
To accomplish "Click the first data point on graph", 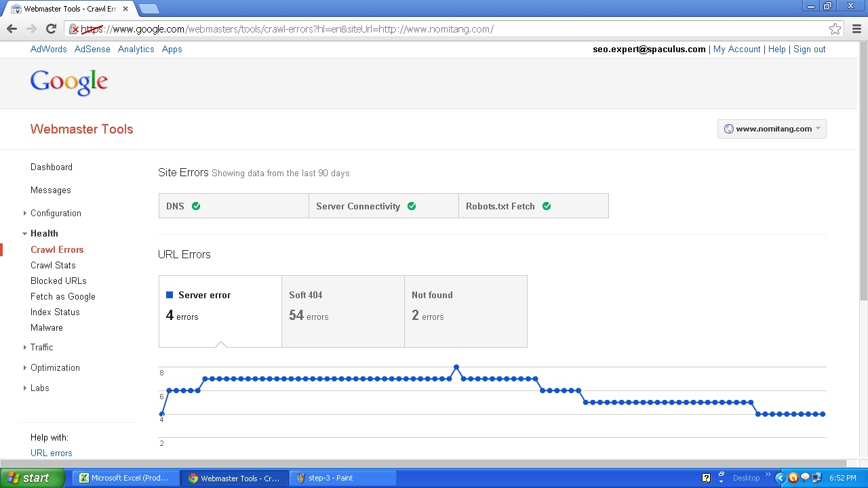I will pyautogui.click(x=161, y=414).
